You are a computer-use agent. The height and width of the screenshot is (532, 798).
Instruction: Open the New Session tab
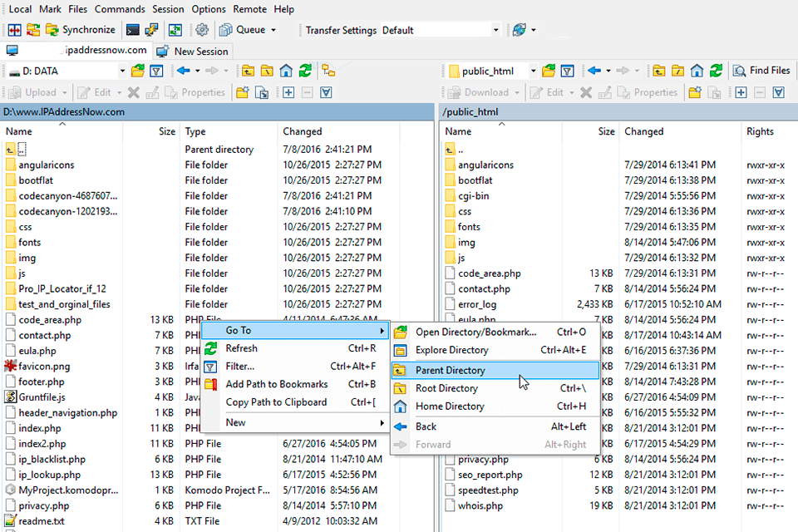click(194, 52)
